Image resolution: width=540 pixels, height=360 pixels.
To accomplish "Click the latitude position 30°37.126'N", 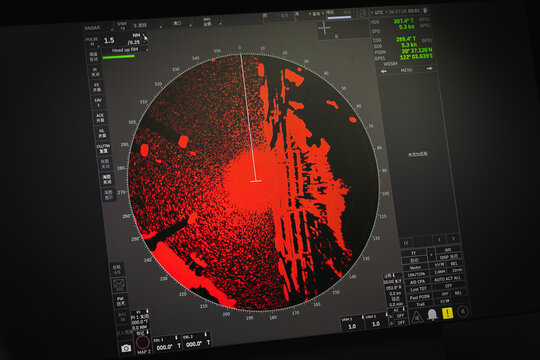I will pyautogui.click(x=417, y=51).
